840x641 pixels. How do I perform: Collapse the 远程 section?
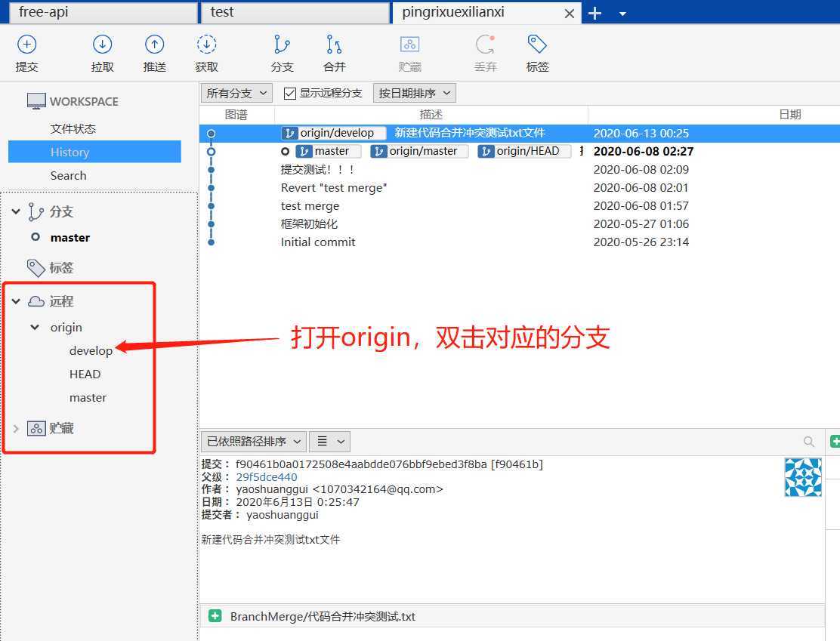(16, 301)
